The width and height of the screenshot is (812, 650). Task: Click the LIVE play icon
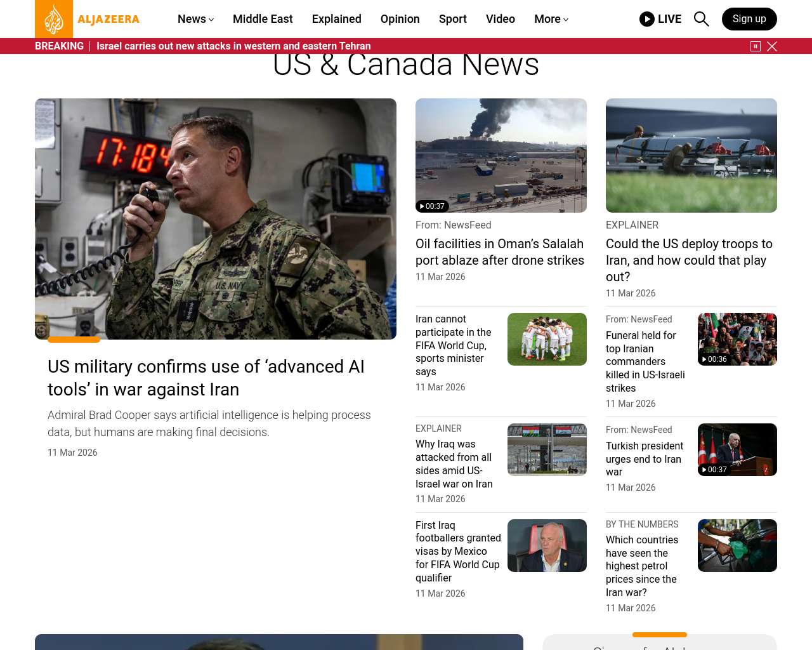point(647,19)
